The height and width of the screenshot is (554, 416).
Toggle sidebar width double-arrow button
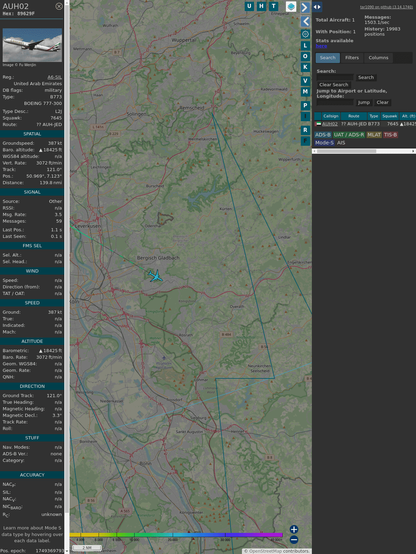coord(317,7)
